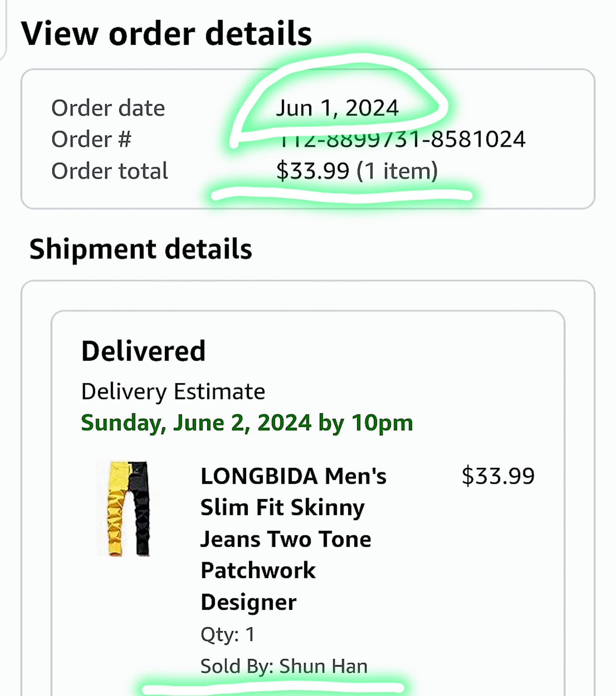Click the Jun 1, 2024 order date value

click(337, 108)
